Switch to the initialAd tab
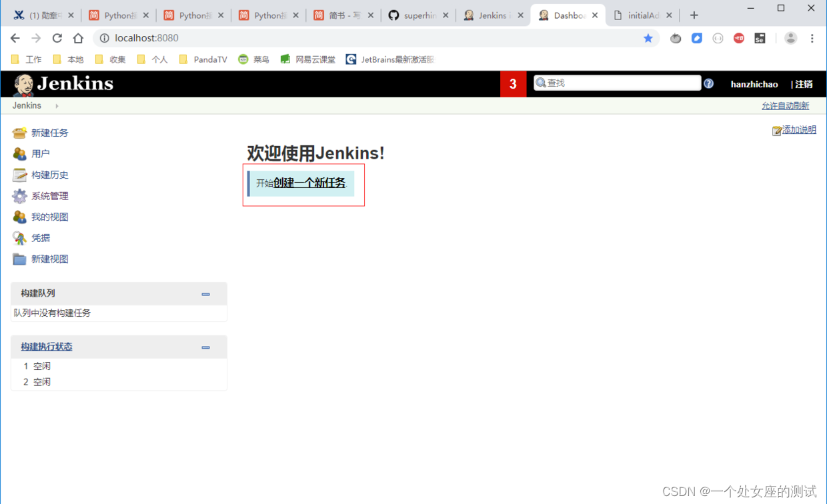Screen dimensions: 827x504 click(642, 15)
